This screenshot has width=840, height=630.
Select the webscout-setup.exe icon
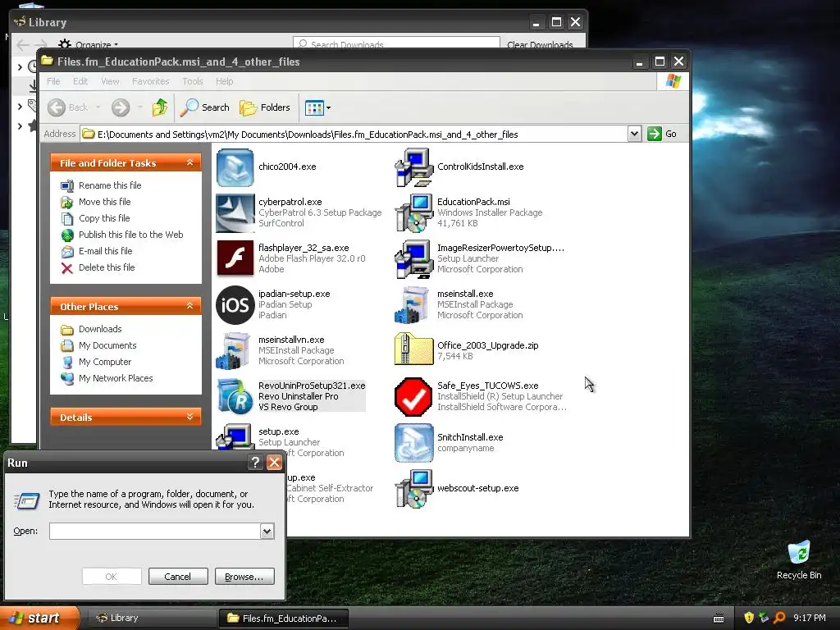click(413, 489)
